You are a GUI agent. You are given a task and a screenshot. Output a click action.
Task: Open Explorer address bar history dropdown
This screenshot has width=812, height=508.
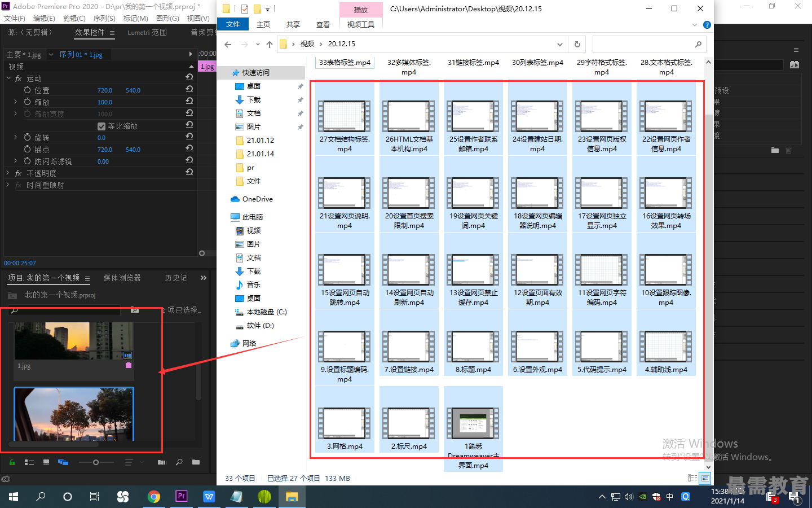pyautogui.click(x=559, y=44)
